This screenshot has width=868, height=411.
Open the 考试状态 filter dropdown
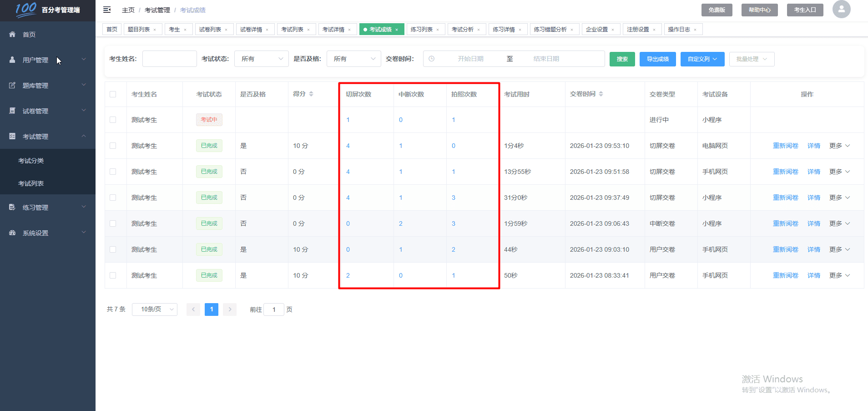point(261,58)
